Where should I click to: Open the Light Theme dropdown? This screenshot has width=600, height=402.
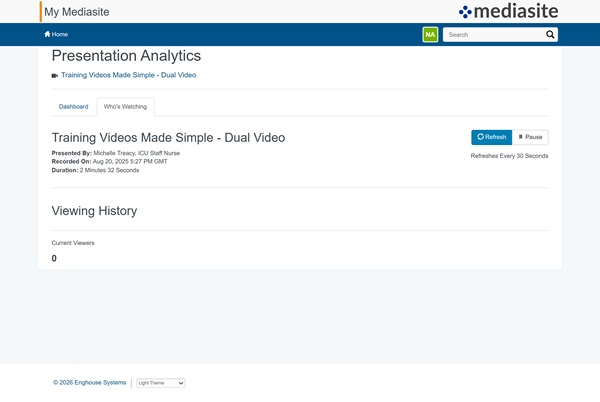[161, 383]
